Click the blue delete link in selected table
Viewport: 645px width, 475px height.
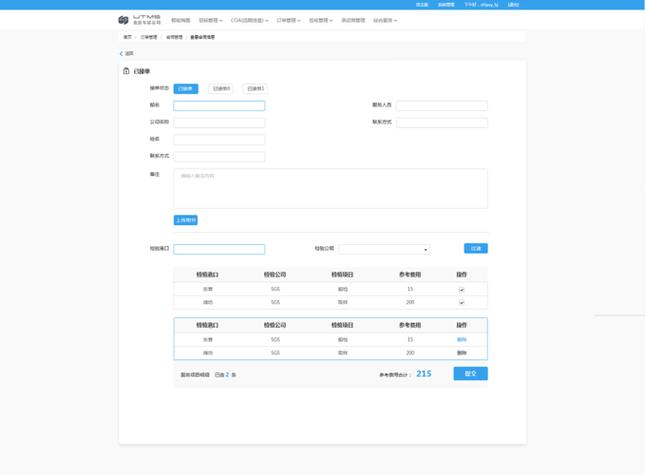[x=462, y=340]
